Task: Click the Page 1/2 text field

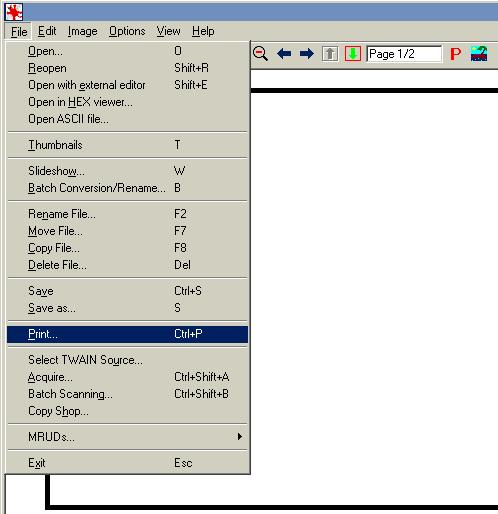Action: pos(404,54)
